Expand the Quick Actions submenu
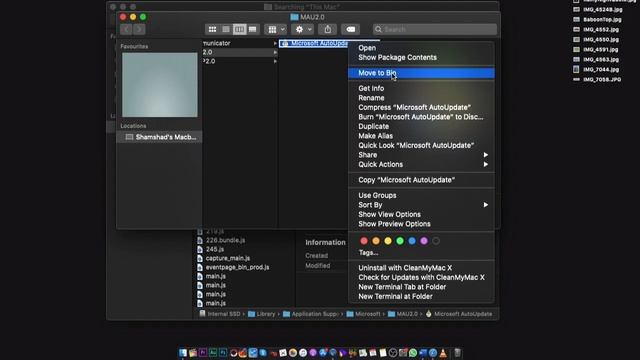The width and height of the screenshot is (640, 360). [421, 164]
